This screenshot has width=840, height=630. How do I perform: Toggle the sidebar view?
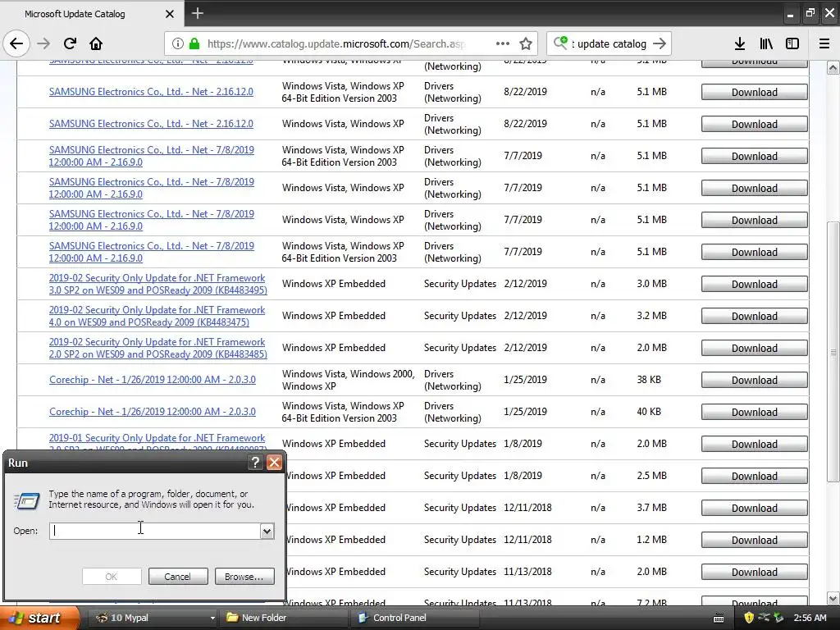point(792,44)
